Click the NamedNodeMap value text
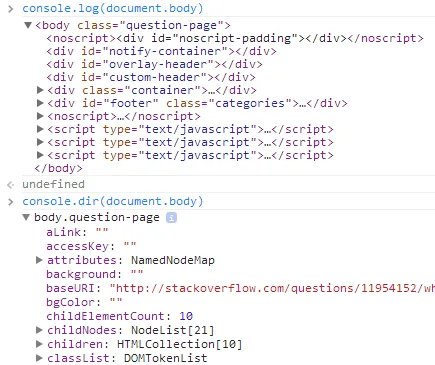The image size is (435, 365). tap(173, 260)
